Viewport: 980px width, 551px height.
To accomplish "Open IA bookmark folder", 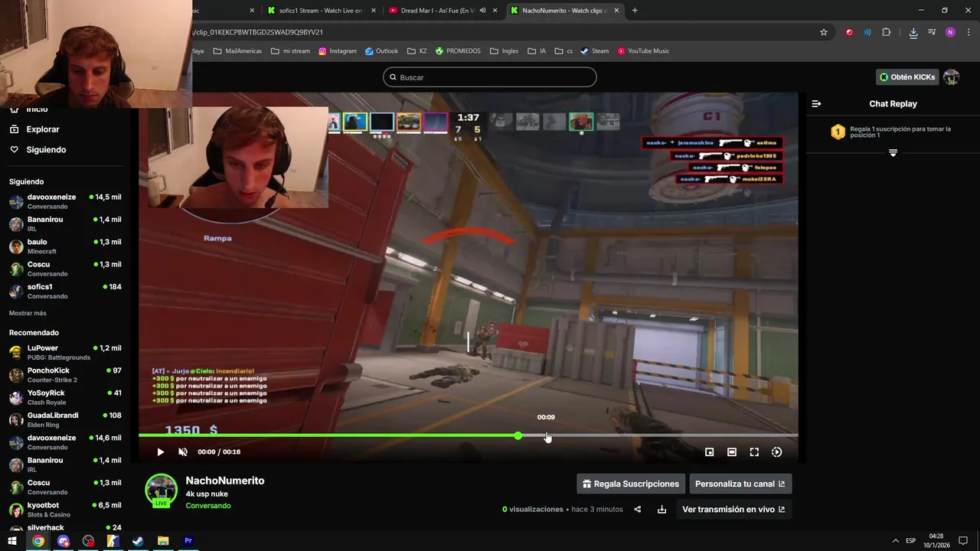I will click(x=537, y=51).
